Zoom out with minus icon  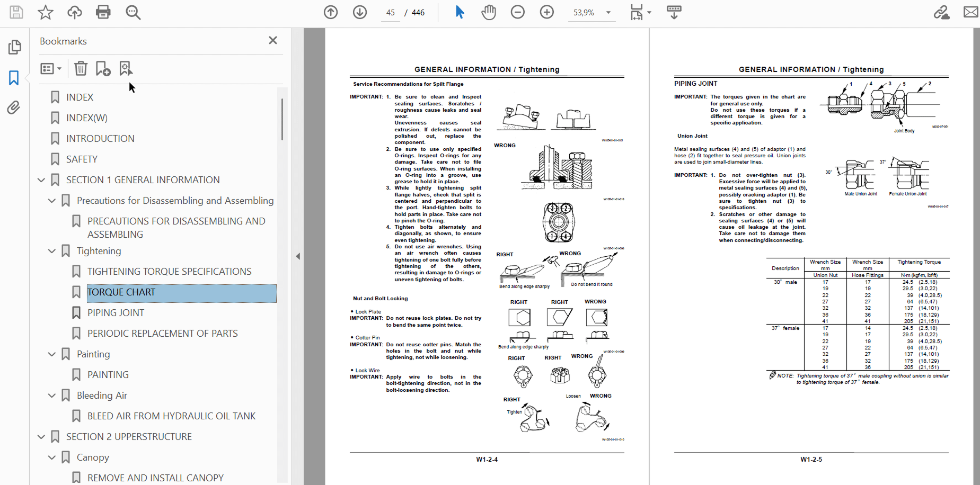tap(518, 12)
